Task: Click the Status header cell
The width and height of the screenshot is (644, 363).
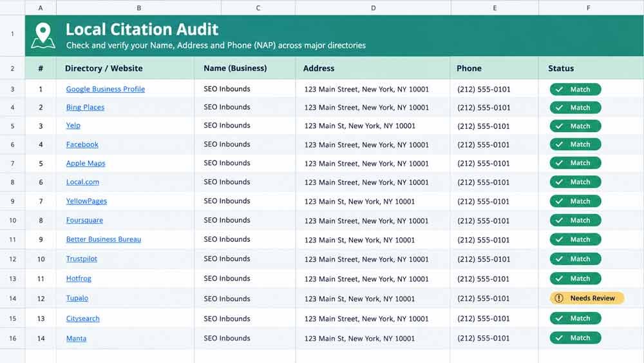Action: tap(591, 68)
